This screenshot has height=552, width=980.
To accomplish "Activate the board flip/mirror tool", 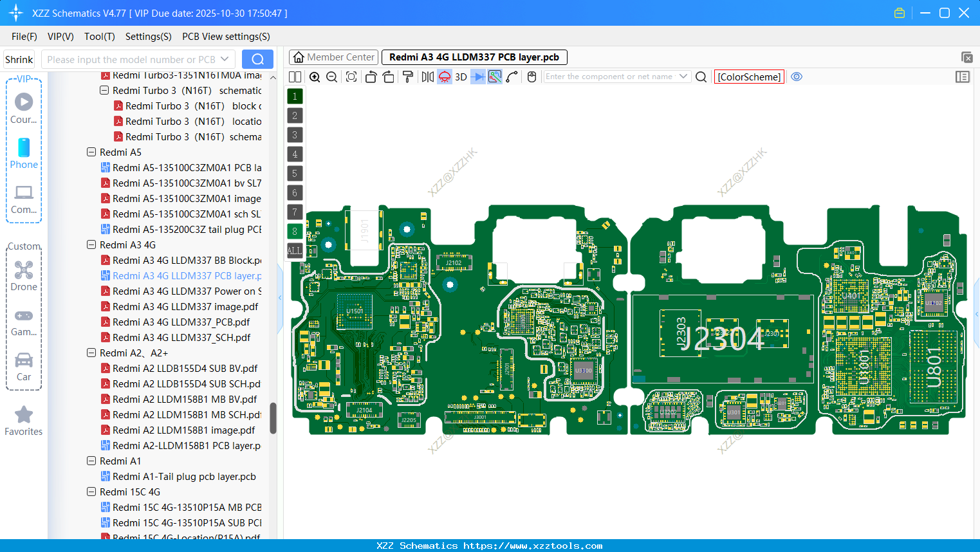I will click(427, 76).
